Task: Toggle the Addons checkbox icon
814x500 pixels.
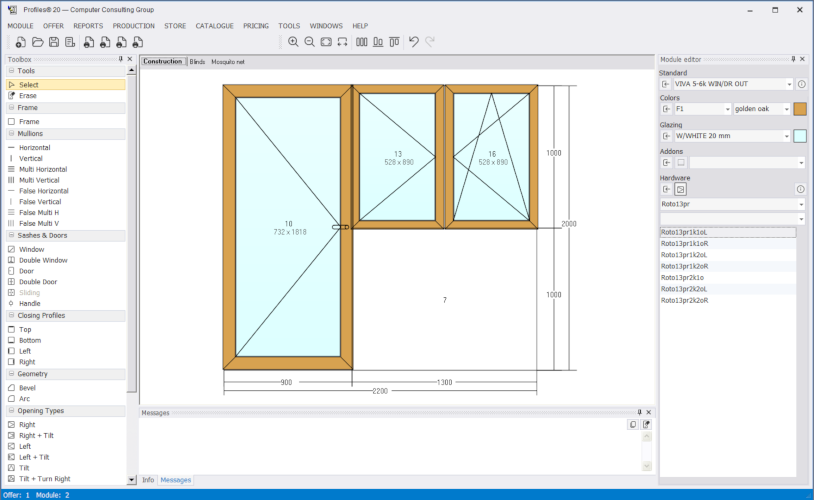Action: coord(681,163)
